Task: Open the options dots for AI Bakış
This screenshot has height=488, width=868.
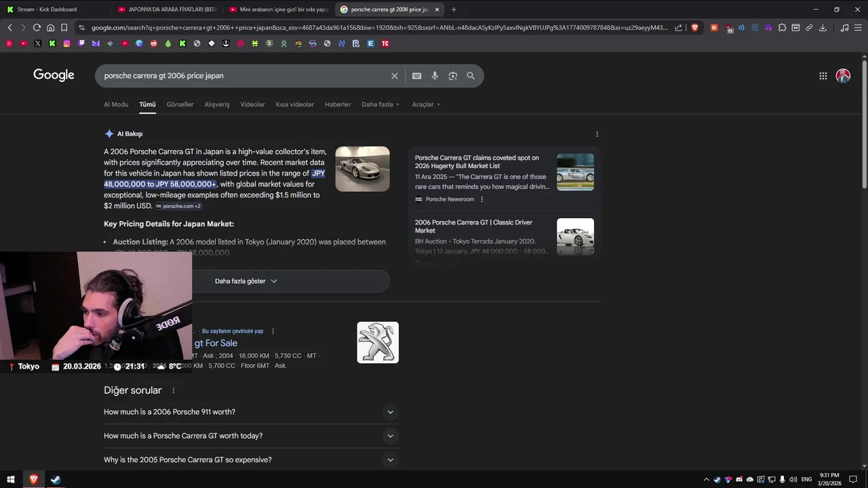Action: click(x=597, y=134)
